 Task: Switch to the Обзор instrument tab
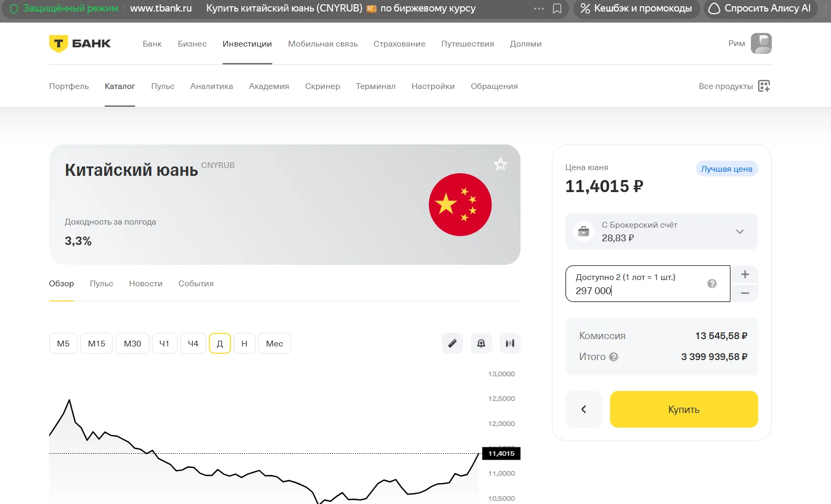(x=61, y=284)
